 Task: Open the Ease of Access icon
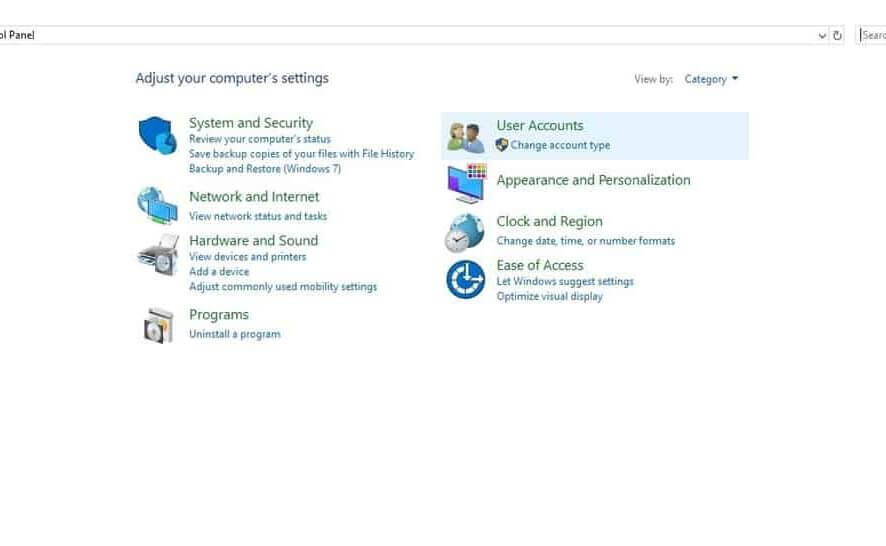(x=466, y=279)
